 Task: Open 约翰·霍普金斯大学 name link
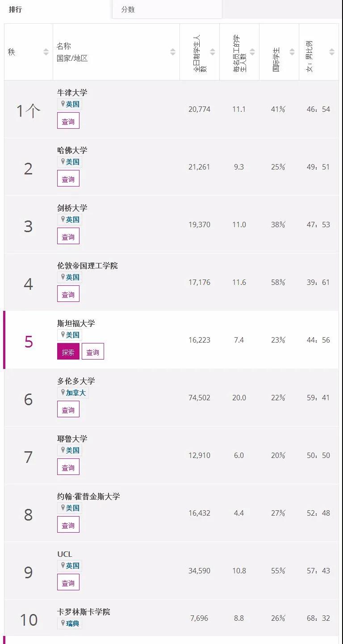(88, 496)
